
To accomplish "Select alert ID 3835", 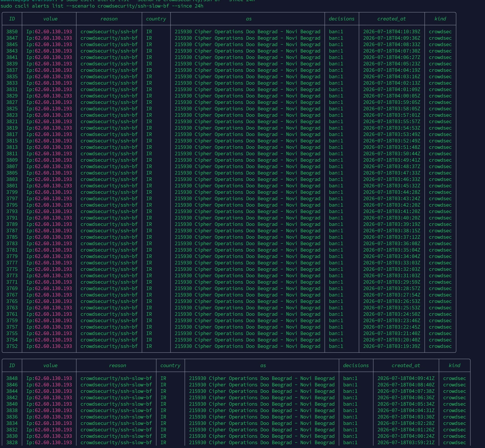I will pyautogui.click(x=12, y=77).
